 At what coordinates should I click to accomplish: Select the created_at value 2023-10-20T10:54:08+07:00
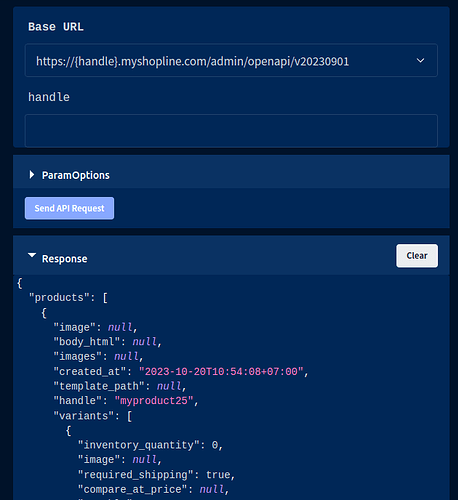(221, 371)
